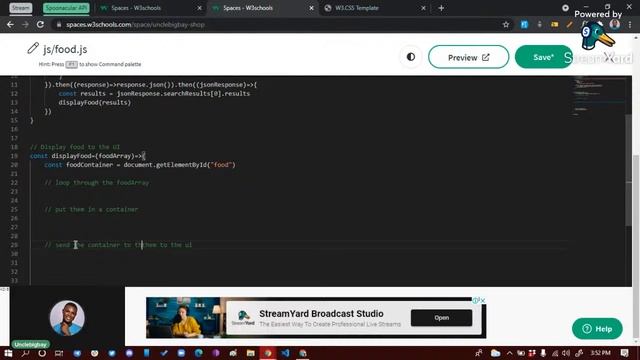Close the StreamYard ad with X
The image size is (640, 360).
pos(482,300)
